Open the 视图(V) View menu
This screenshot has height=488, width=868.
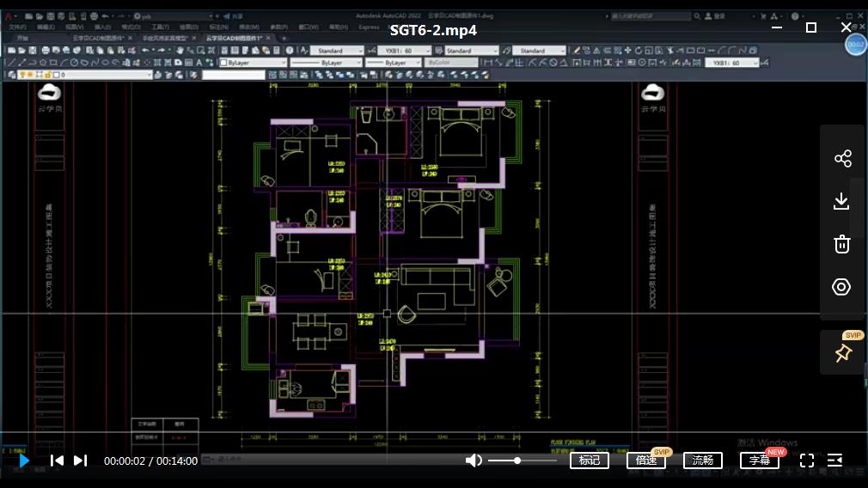tap(74, 27)
